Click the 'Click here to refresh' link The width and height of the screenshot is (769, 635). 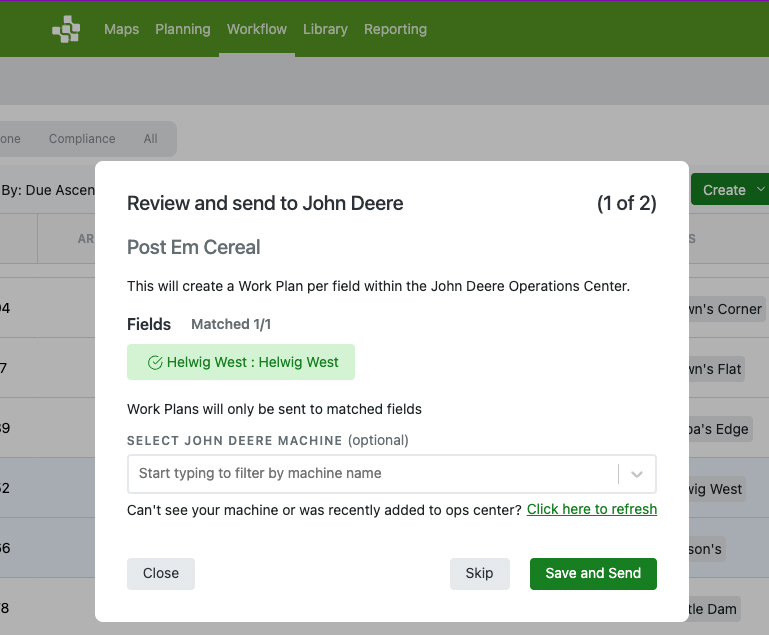coord(592,509)
